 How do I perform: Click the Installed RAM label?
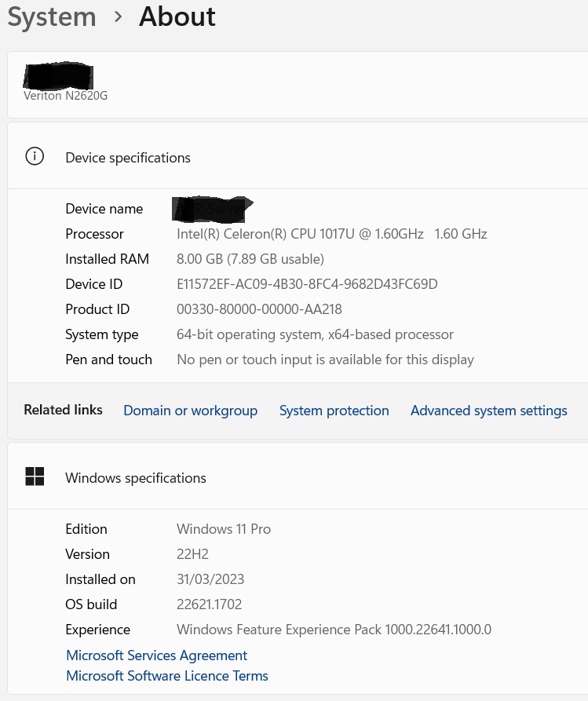(x=108, y=259)
